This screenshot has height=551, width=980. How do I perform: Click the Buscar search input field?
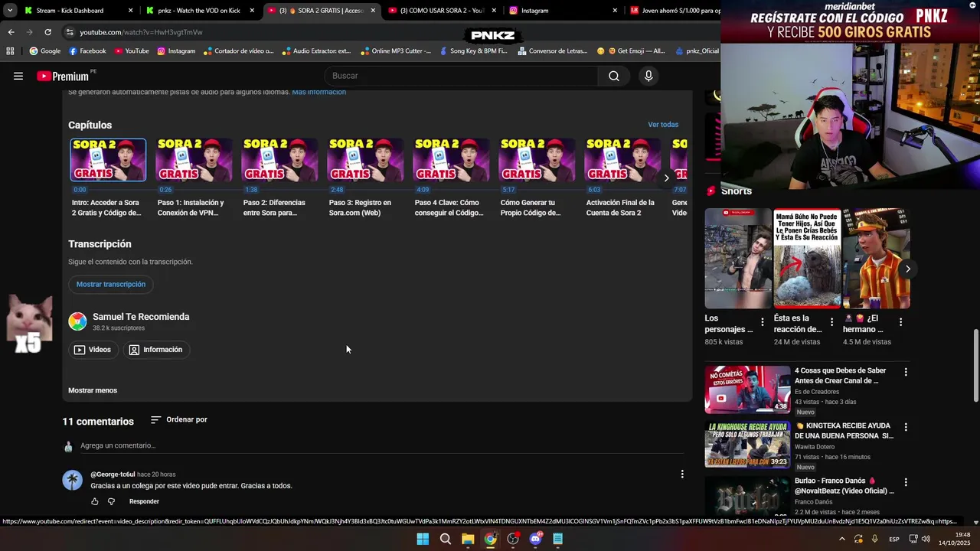point(461,76)
